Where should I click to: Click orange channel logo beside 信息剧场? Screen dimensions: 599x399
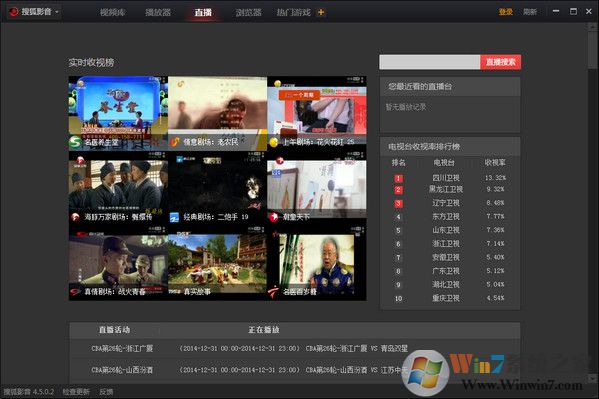tap(175, 142)
